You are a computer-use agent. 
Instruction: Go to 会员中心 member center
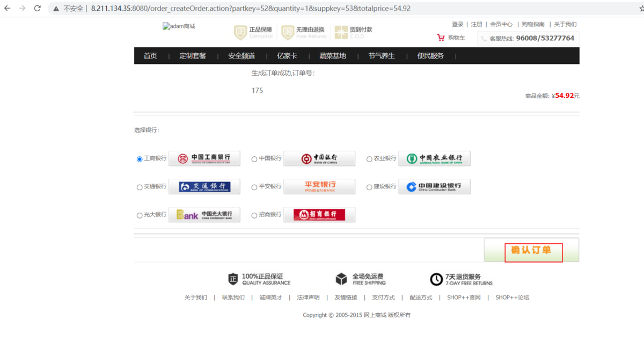[501, 24]
